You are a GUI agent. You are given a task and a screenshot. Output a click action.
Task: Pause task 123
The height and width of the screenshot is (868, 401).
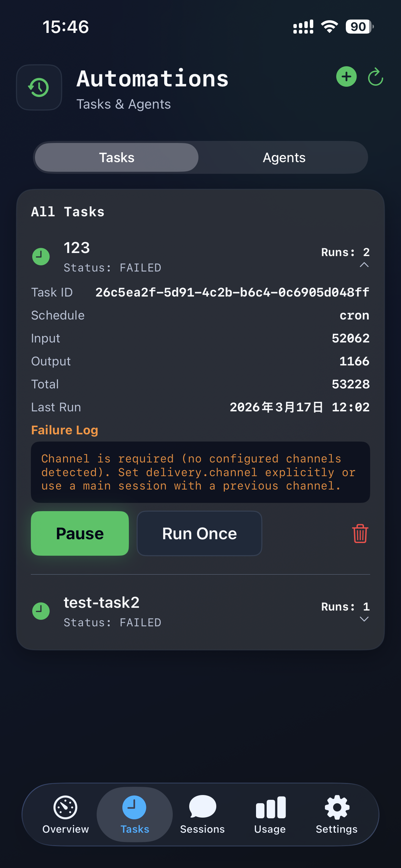click(x=80, y=533)
